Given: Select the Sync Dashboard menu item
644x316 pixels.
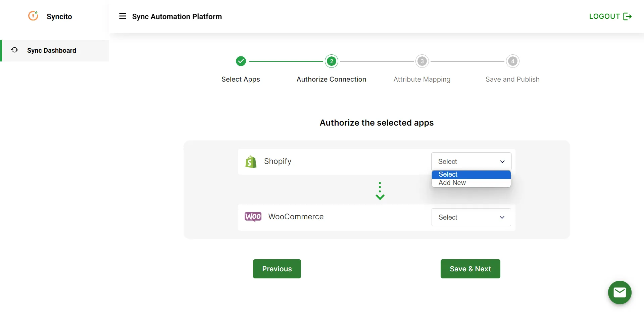Looking at the screenshot, I should [51, 50].
